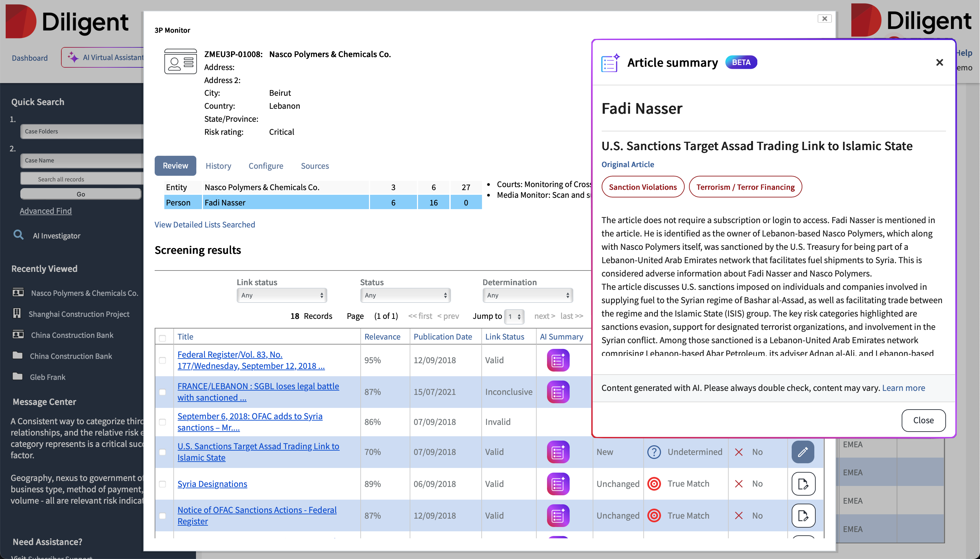This screenshot has width=980, height=559.
Task: Open the Syria Designations article link
Action: (212, 484)
